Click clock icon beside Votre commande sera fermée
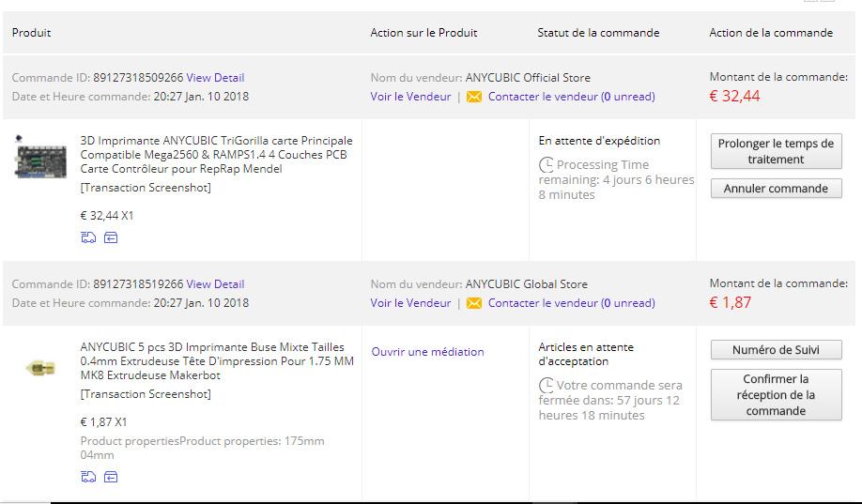This screenshot has width=862, height=504. point(546,385)
